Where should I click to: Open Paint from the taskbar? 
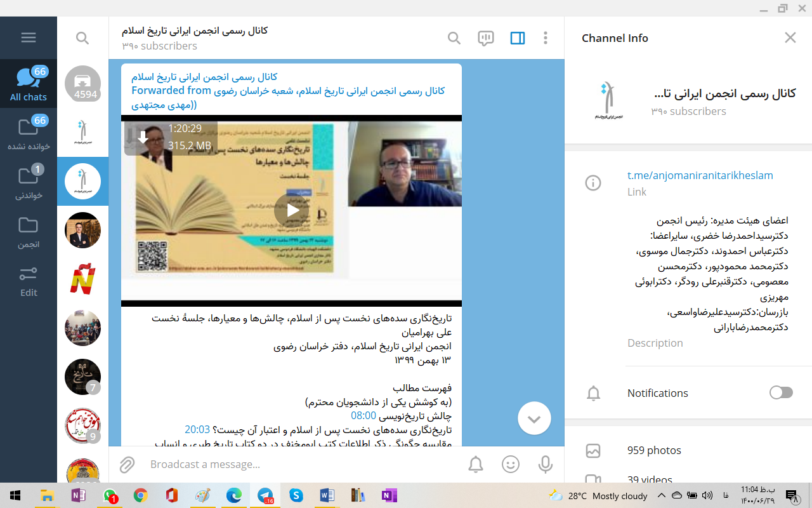pos(202,495)
